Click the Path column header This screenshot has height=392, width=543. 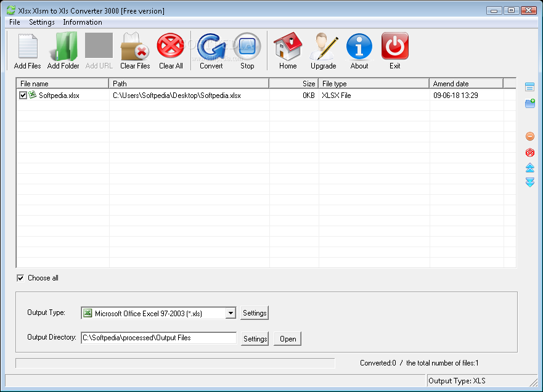189,83
